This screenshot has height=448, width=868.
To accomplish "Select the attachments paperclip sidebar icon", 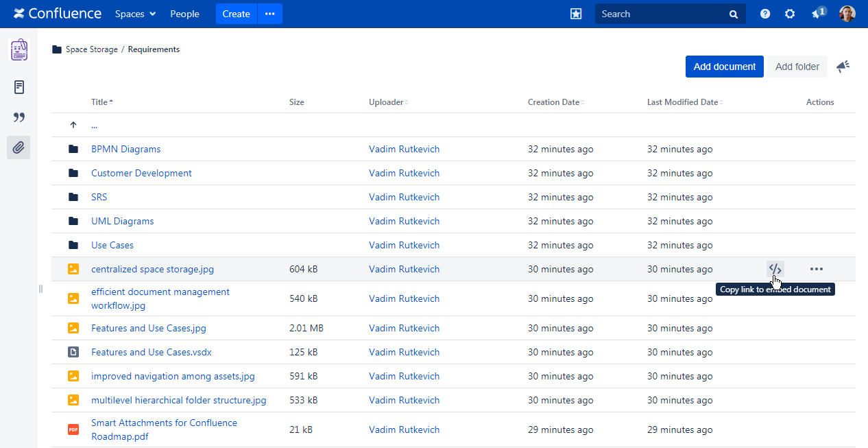I will [x=19, y=148].
